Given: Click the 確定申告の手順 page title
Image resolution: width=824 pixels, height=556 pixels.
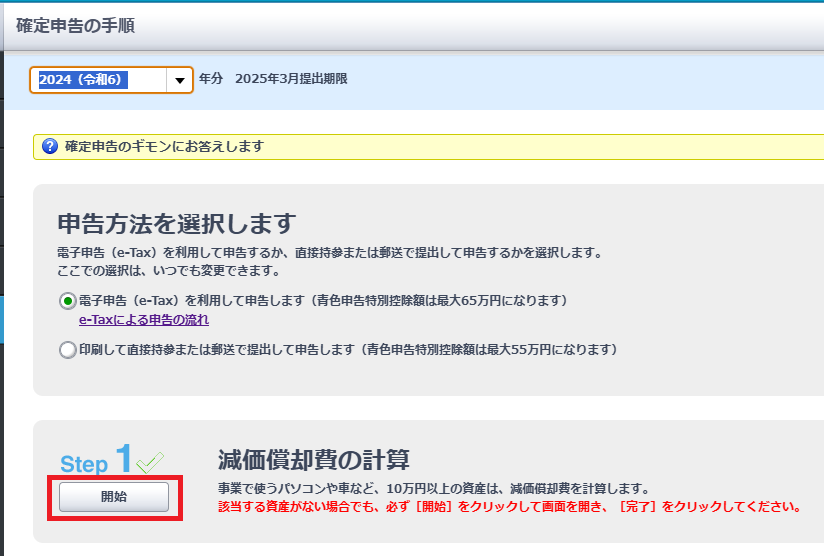Looking at the screenshot, I should pos(76,25).
